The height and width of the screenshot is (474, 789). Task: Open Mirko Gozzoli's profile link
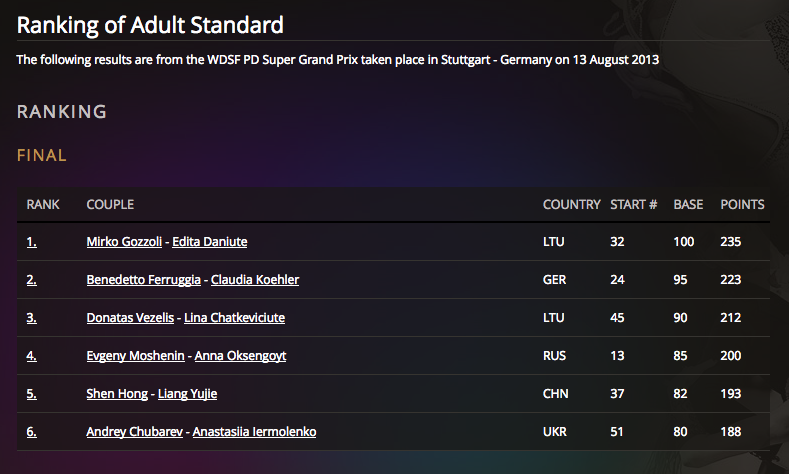[x=124, y=242]
